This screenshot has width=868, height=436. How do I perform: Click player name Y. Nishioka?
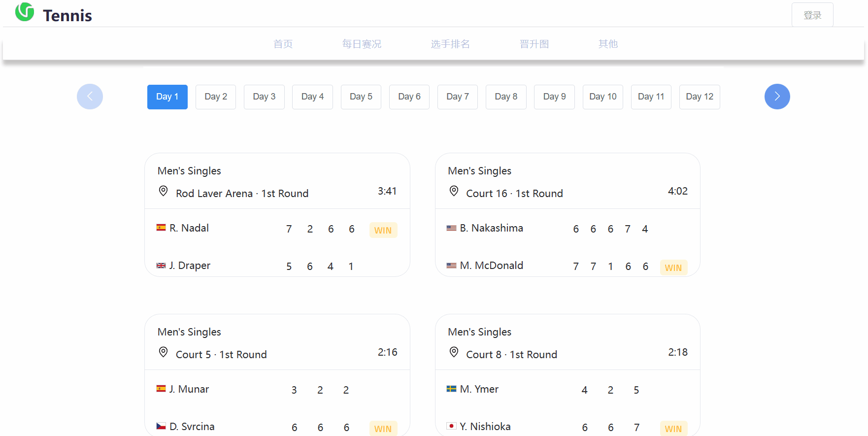coord(485,427)
